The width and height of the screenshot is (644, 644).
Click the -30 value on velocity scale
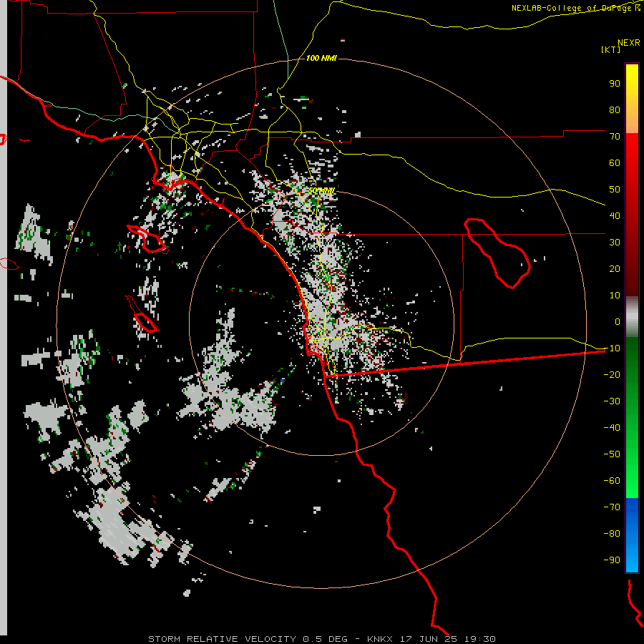[612, 401]
